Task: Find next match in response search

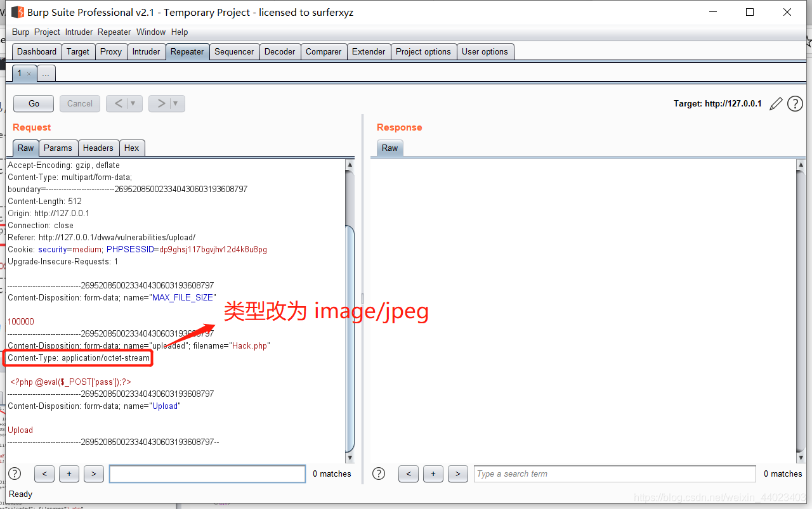Action: tap(458, 474)
